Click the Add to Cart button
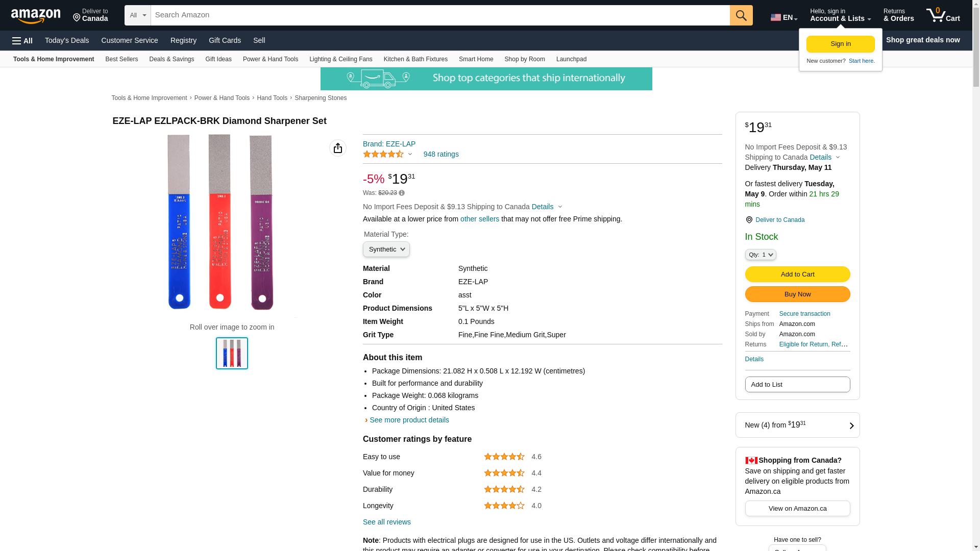Image resolution: width=980 pixels, height=551 pixels. (797, 274)
